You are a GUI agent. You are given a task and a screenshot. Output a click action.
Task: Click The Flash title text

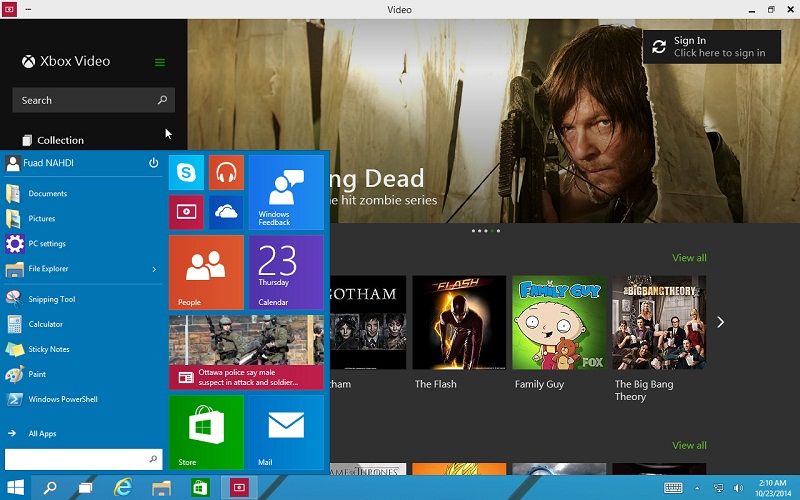click(436, 384)
